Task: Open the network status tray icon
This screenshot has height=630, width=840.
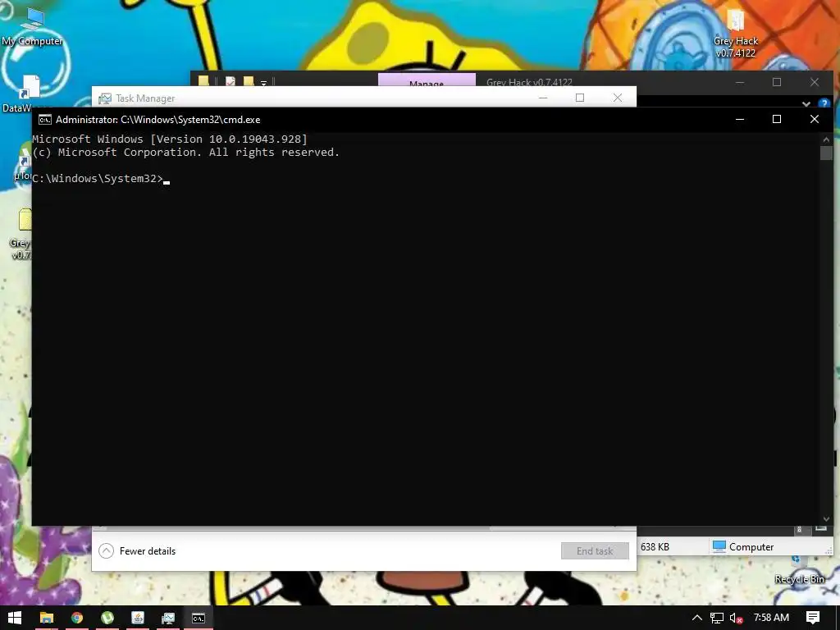Action: (x=717, y=618)
